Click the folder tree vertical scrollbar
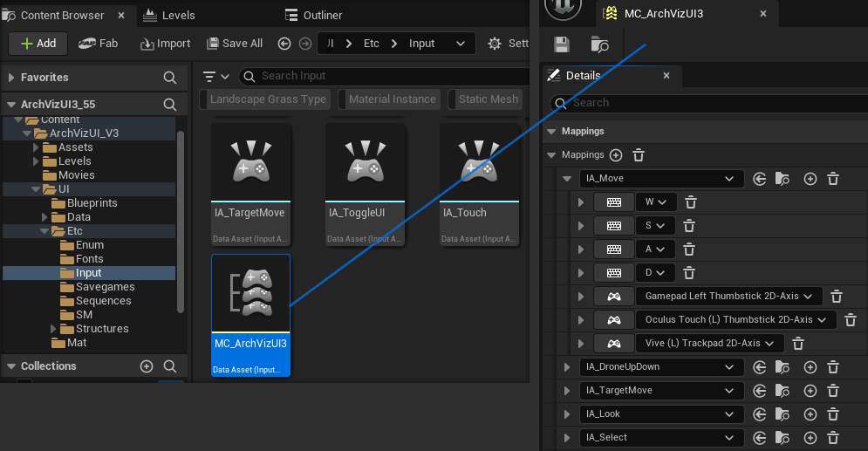This screenshot has width=868, height=451. click(x=181, y=218)
